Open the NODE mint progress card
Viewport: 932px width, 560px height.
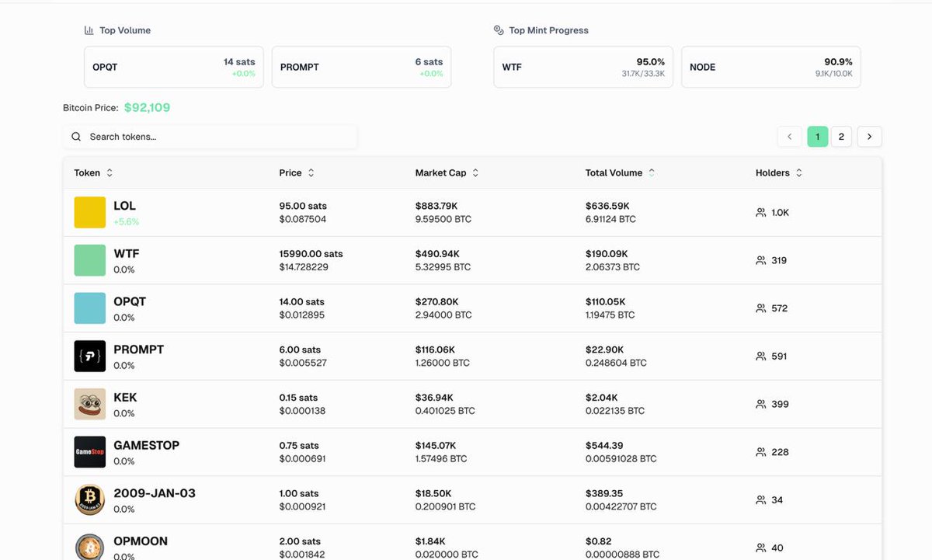[771, 67]
